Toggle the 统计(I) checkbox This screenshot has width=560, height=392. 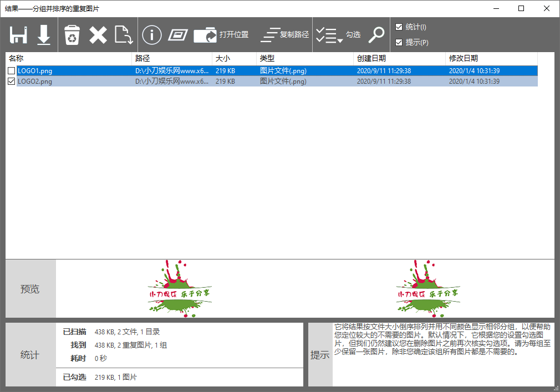click(x=399, y=27)
